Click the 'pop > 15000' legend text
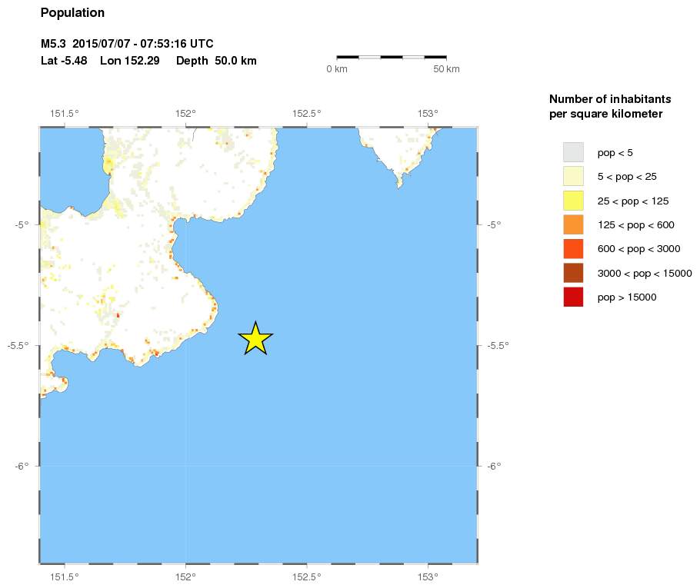Screen dimensions: 700x588 click(x=627, y=297)
